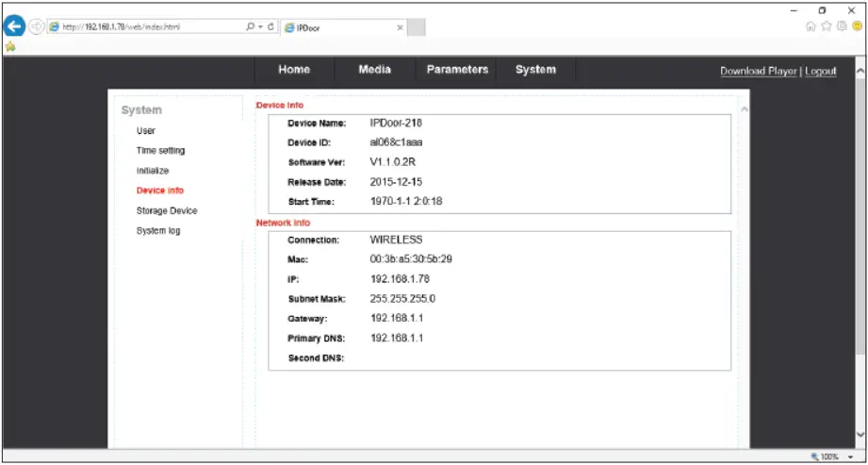Screen dimensions: 868x465
Task: Click the Device ID value
Action: pos(396,142)
